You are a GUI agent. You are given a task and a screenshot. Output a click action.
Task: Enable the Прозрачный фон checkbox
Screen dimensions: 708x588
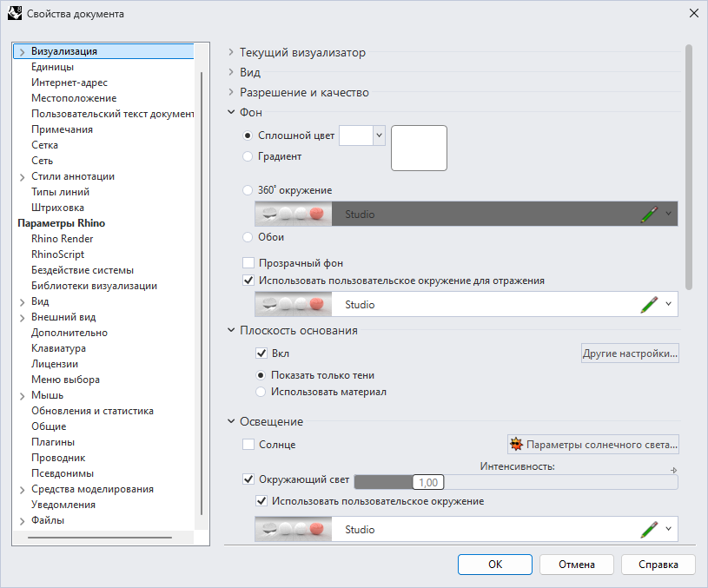248,263
